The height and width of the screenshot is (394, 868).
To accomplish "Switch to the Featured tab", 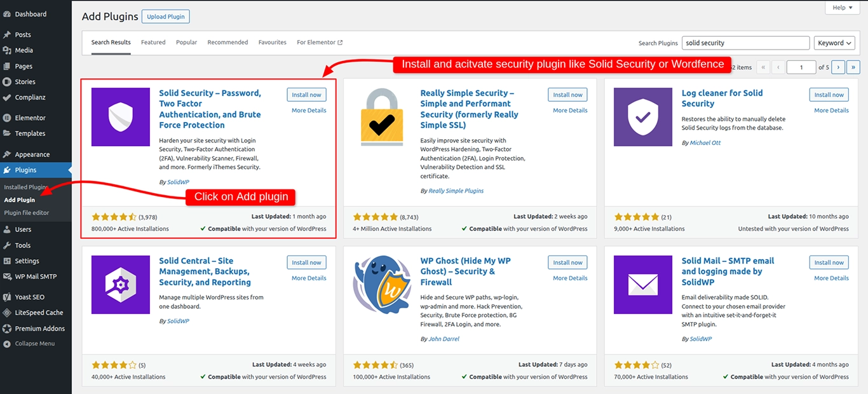I will tap(153, 42).
